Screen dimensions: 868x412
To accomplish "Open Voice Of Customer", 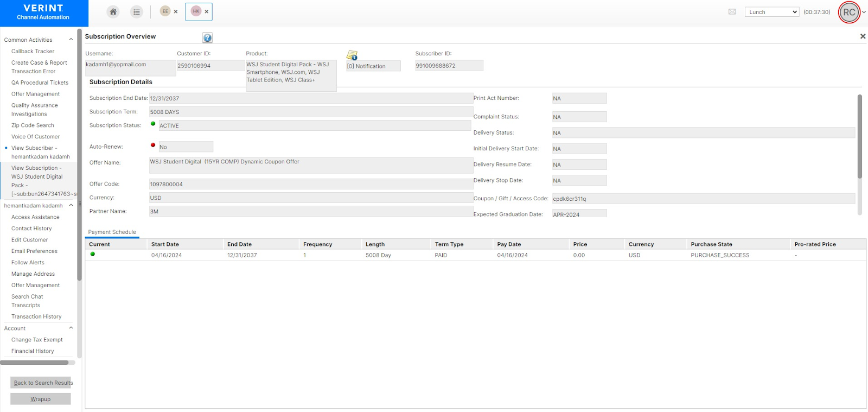I will click(x=35, y=137).
